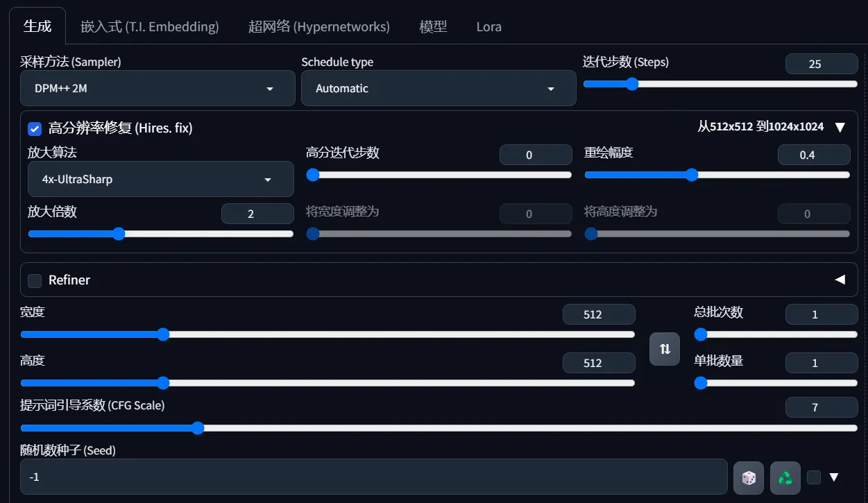
Task: Switch to the T.I. Embedding tab
Action: pos(150,27)
